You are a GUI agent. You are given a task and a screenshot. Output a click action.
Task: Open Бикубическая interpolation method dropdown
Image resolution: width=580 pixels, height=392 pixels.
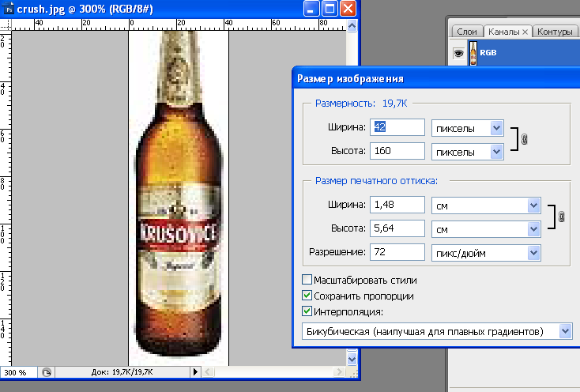(x=437, y=331)
